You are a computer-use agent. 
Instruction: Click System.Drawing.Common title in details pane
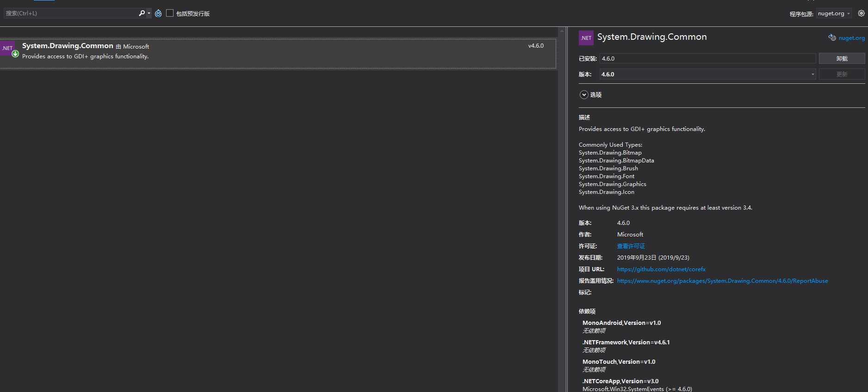point(652,37)
